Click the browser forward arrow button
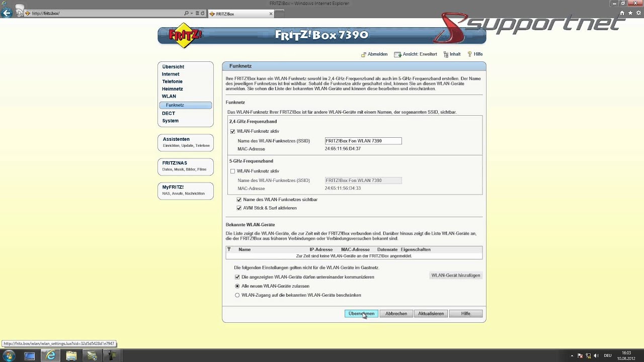The height and width of the screenshot is (362, 644). click(20, 14)
